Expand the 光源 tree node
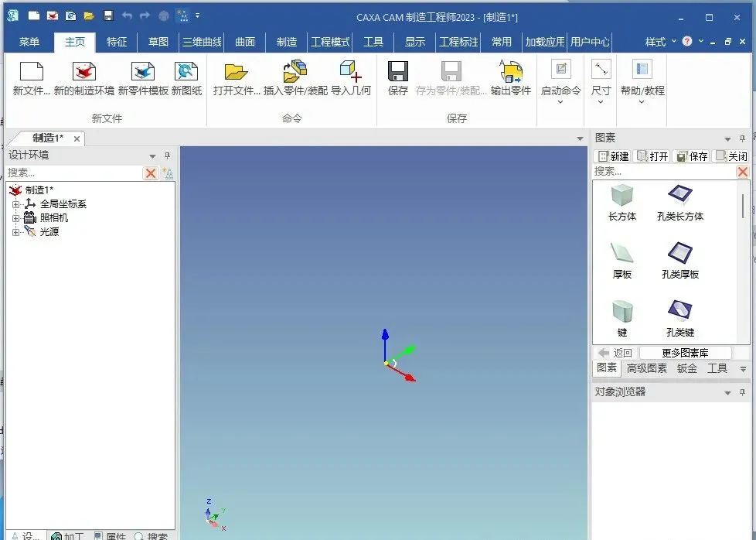Viewport: 756px width, 540px height. [x=16, y=233]
